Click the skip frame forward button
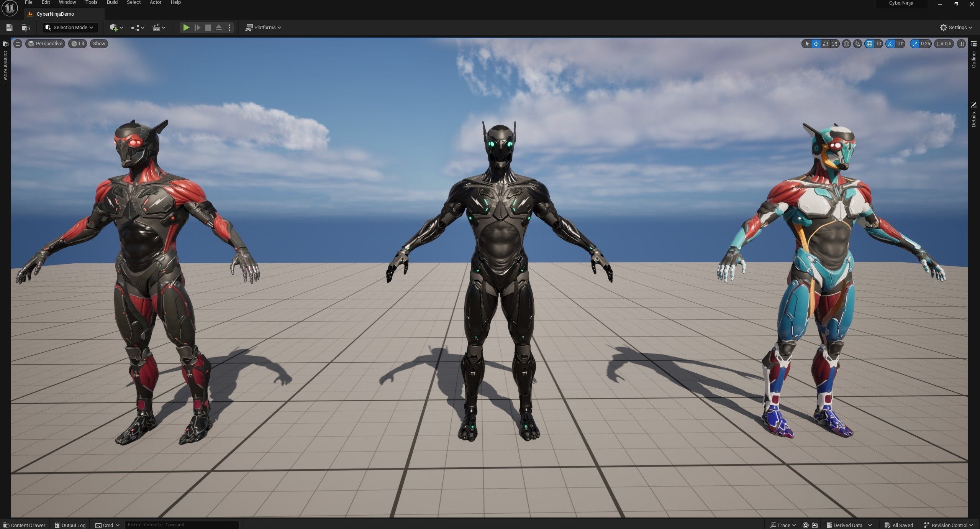The height and width of the screenshot is (529, 980). click(197, 27)
